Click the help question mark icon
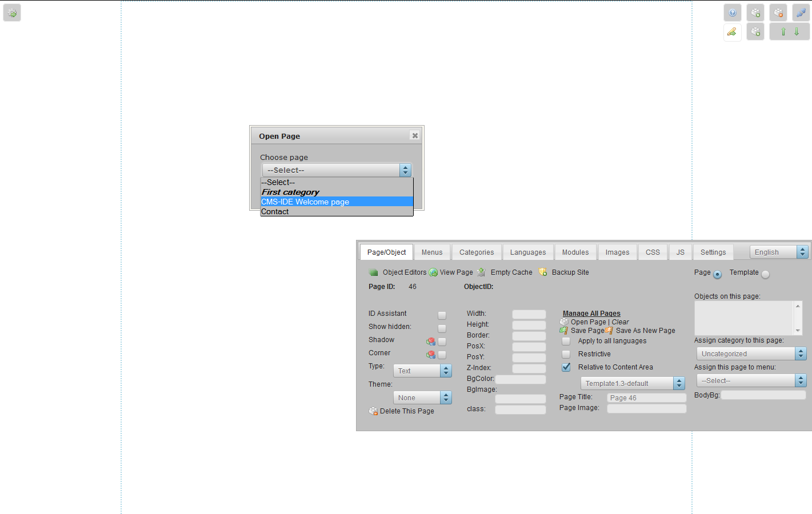Screen dimensions: 812x514 tap(732, 12)
